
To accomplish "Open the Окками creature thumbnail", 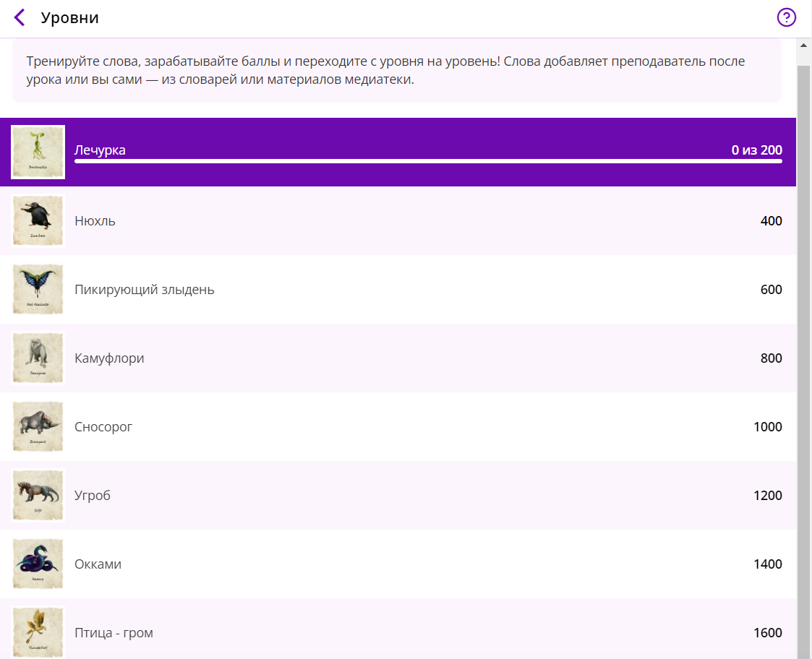I will tap(38, 564).
